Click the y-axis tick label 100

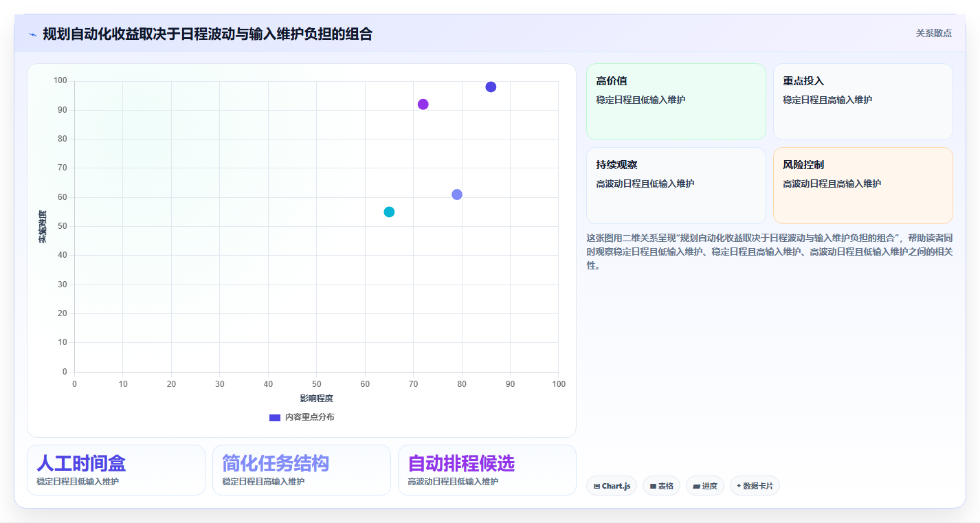click(60, 81)
